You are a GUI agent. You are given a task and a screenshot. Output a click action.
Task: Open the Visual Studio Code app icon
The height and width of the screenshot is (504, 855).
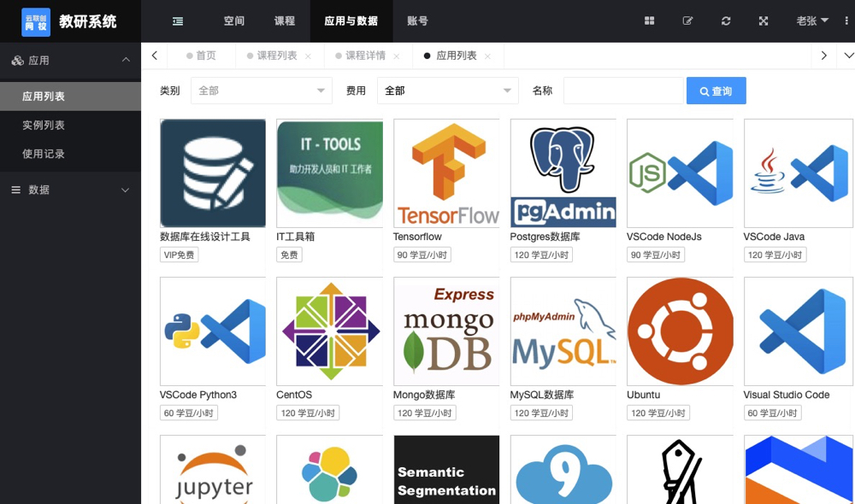(799, 331)
